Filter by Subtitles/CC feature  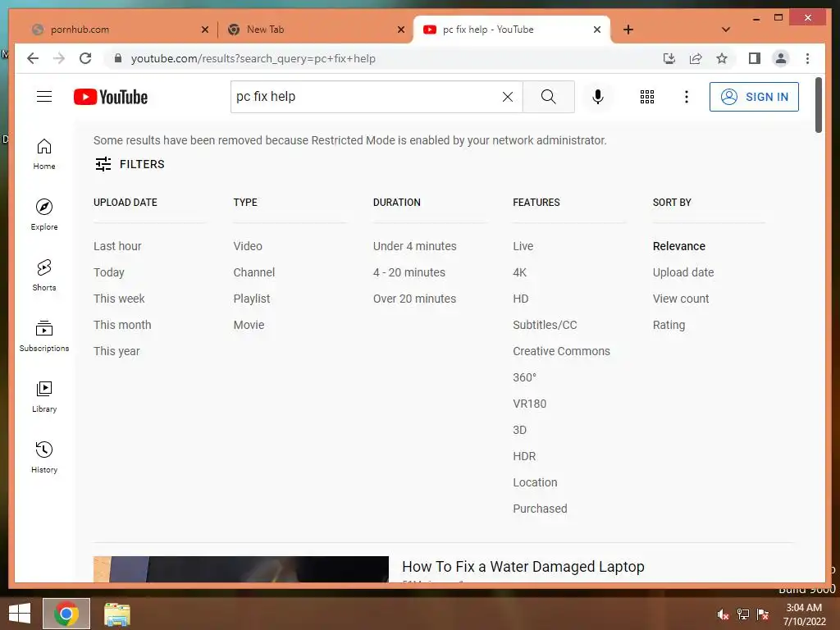click(x=545, y=325)
